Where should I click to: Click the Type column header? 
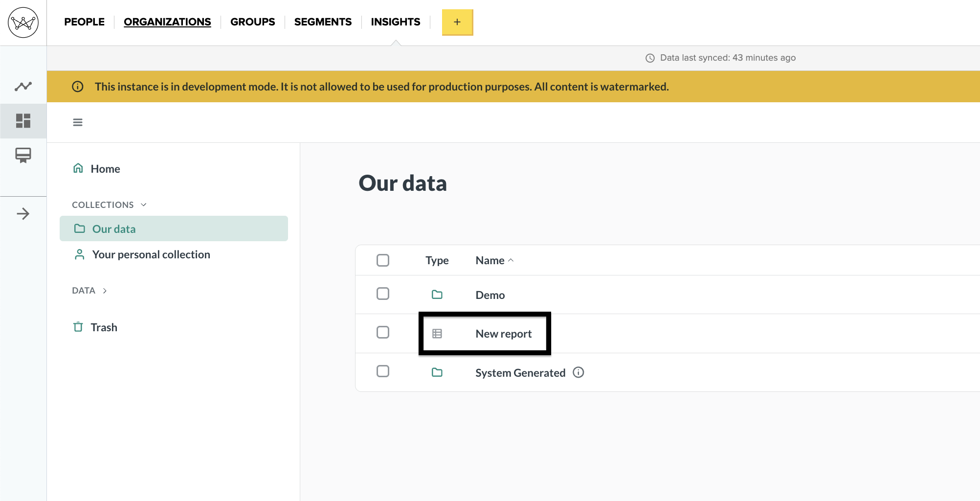(x=437, y=260)
